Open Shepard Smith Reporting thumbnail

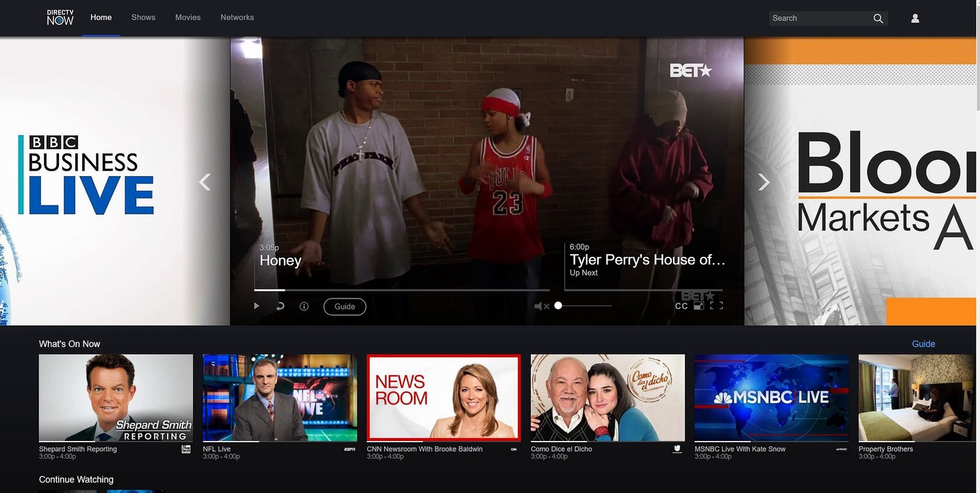pos(116,398)
